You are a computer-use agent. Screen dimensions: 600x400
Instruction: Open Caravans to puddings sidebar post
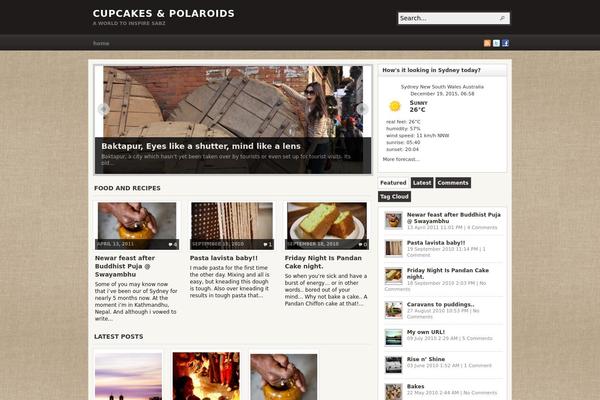(440, 304)
